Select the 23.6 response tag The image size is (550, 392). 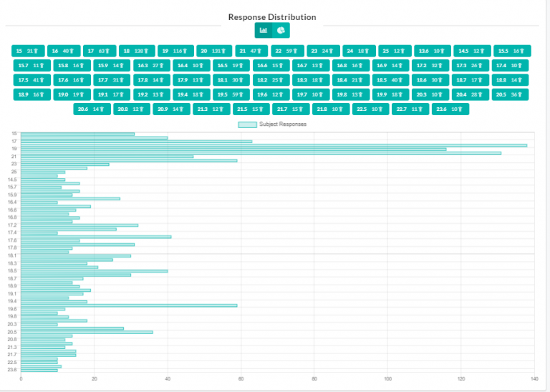(450, 109)
